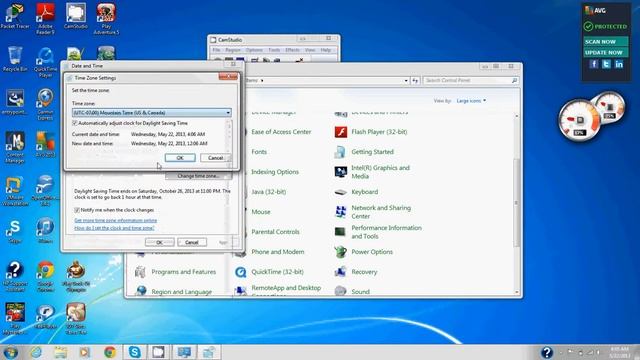Launch QuickTime Player desktop shortcut
The width and height of the screenshot is (640, 360).
[45, 62]
